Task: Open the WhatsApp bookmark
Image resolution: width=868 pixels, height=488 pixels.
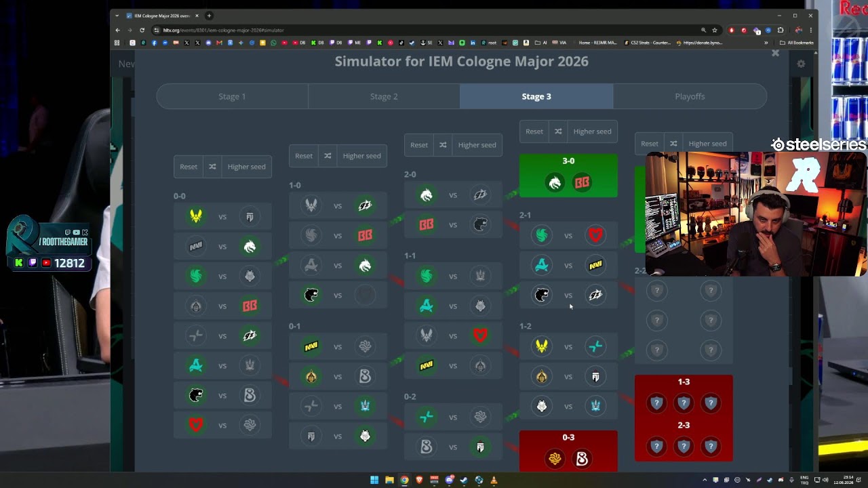Action: click(x=273, y=43)
